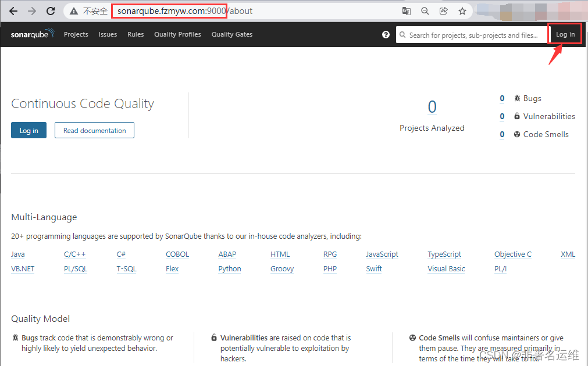The image size is (588, 366).
Task: Open the Issues menu
Action: click(108, 34)
